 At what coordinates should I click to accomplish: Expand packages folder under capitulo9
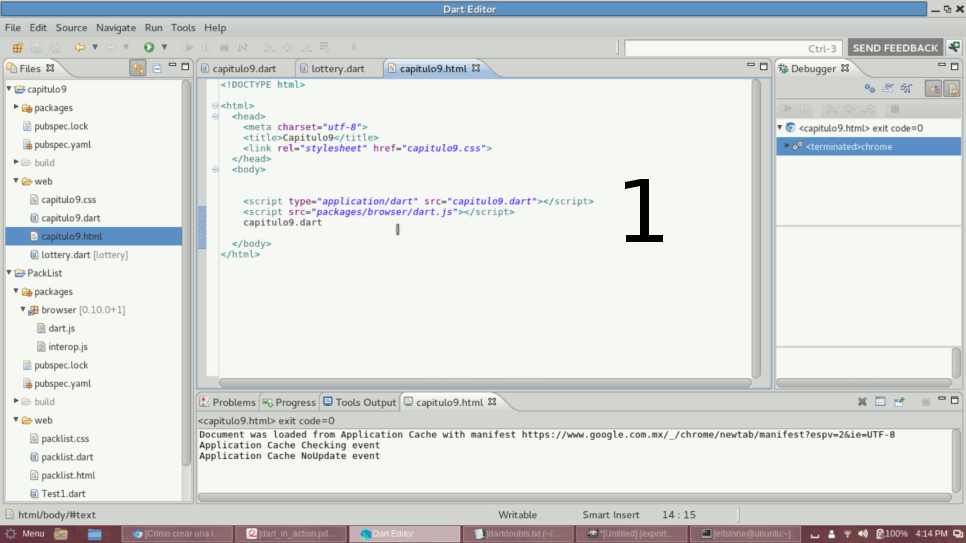point(16,107)
